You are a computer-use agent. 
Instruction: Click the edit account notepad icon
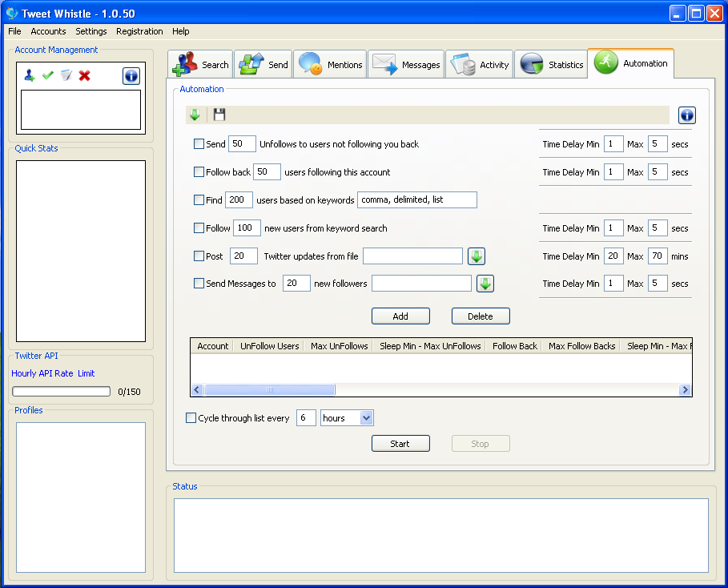click(x=66, y=75)
